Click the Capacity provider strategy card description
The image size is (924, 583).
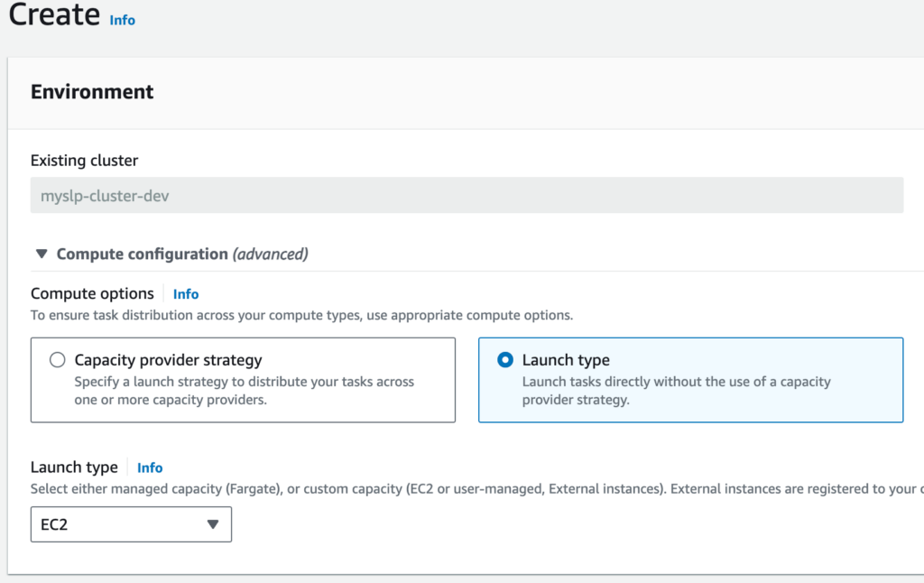244,391
